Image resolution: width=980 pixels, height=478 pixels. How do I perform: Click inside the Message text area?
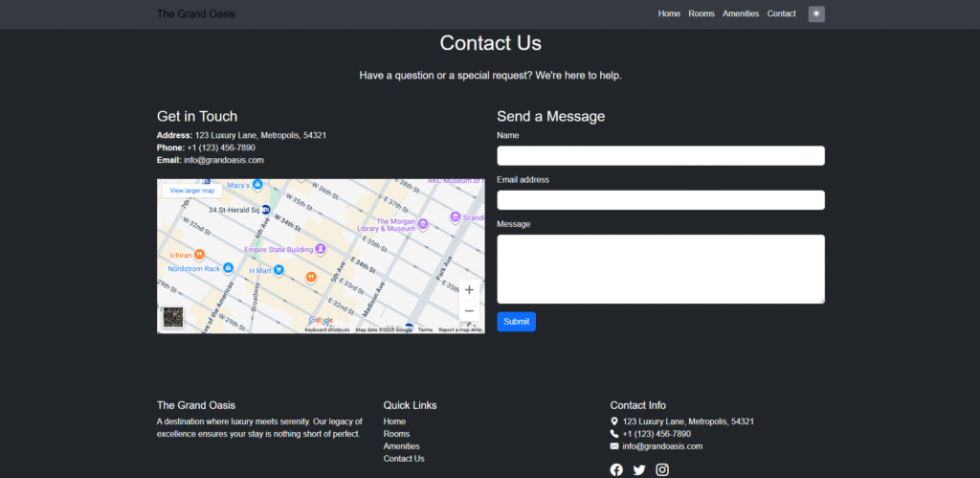pyautogui.click(x=660, y=269)
